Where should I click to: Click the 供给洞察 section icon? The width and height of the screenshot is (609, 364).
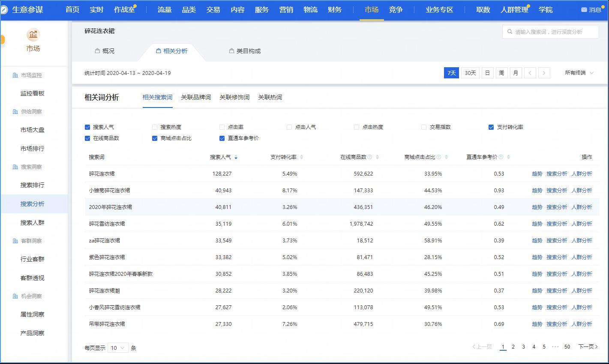(x=15, y=111)
